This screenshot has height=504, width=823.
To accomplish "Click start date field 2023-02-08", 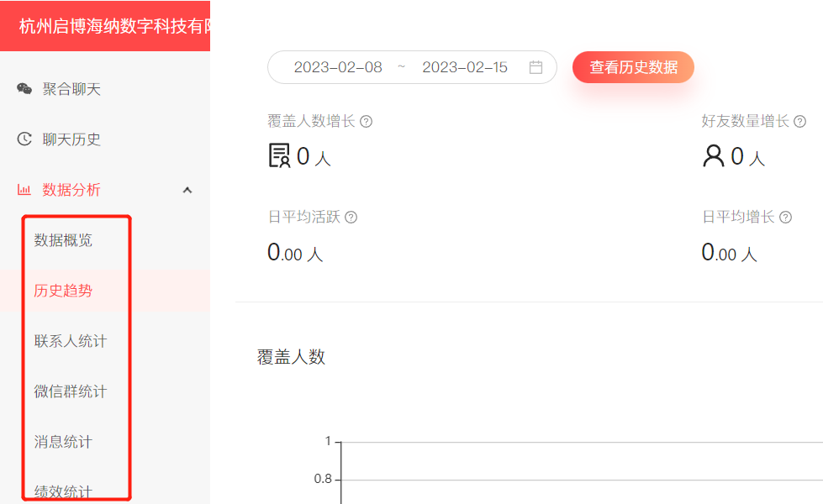I will [x=338, y=67].
